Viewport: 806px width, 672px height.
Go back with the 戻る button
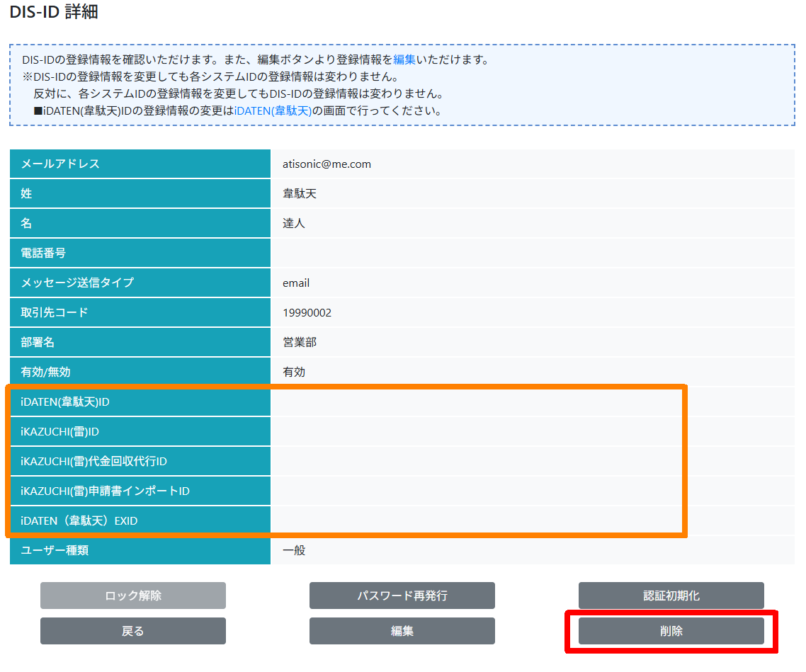point(132,631)
